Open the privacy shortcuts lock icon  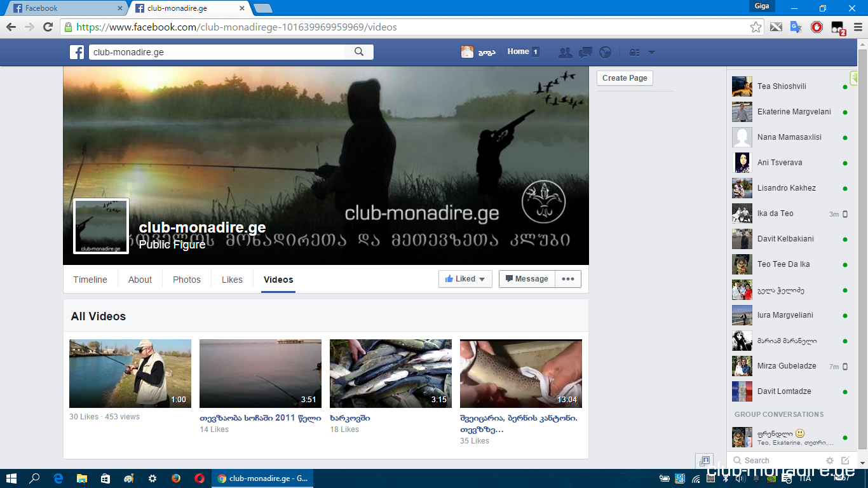(x=634, y=53)
